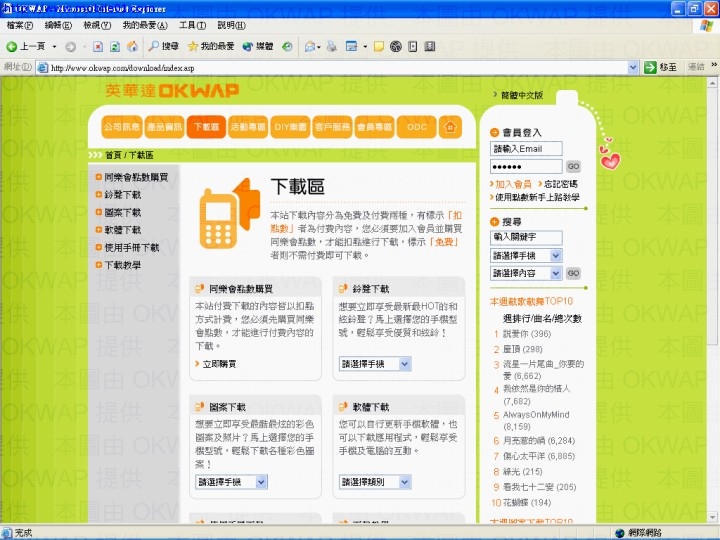The image size is (720, 540).
Task: Click the 同樂會點數購買 sidebar link
Action: click(136, 177)
